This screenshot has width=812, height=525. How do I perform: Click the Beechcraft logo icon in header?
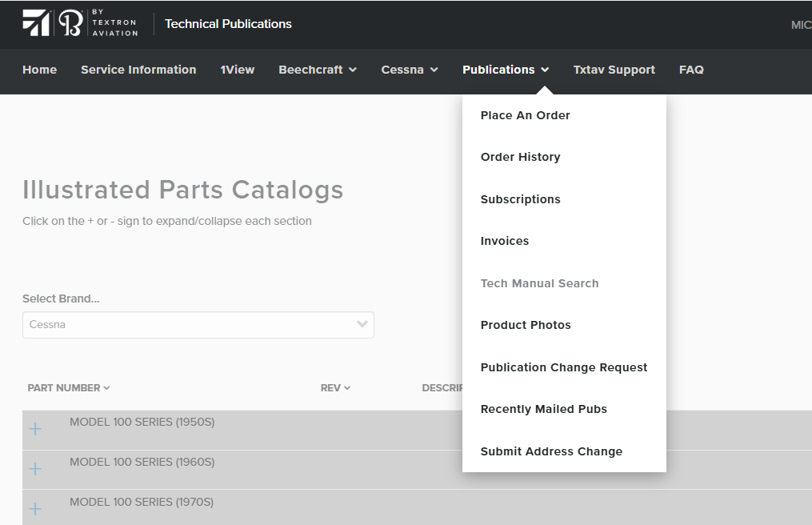coord(70,23)
